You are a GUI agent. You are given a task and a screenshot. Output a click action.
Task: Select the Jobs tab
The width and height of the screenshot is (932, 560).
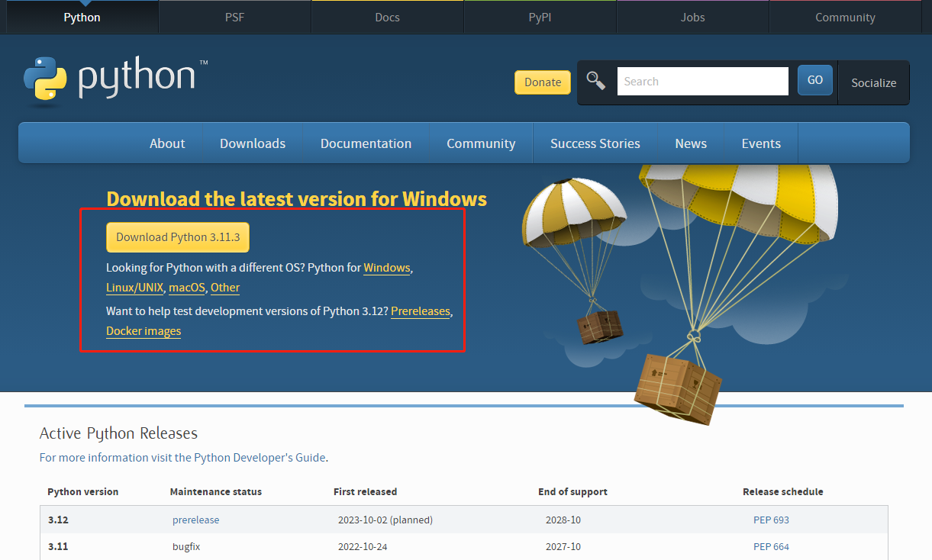tap(692, 17)
